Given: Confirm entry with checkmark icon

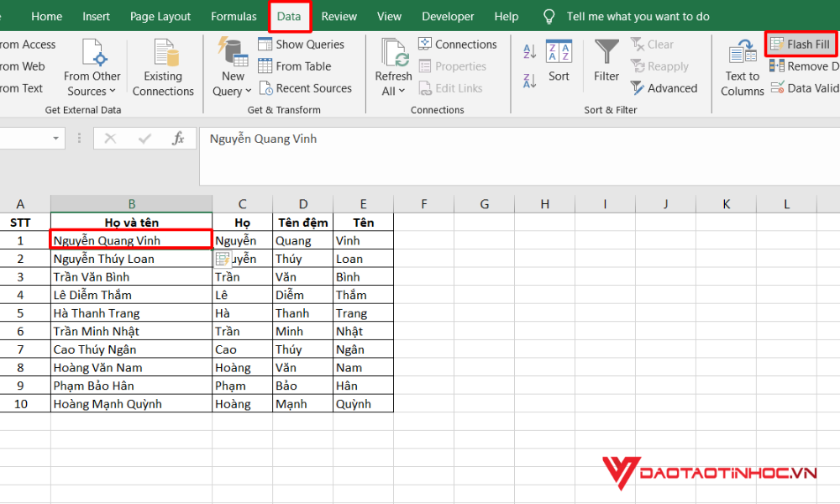Looking at the screenshot, I should click(144, 139).
